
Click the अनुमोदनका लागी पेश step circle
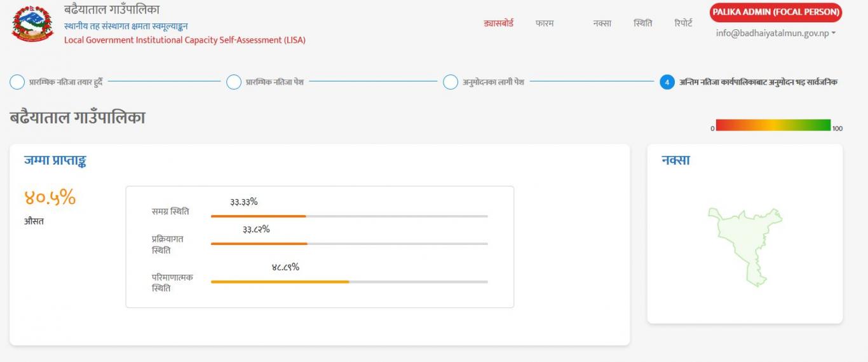(x=451, y=82)
